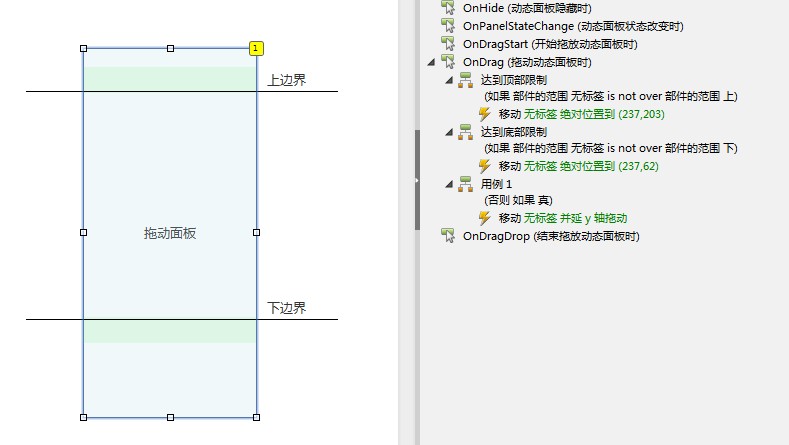Select the 用例 1 case label
This screenshot has width=789, height=445.
[496, 184]
